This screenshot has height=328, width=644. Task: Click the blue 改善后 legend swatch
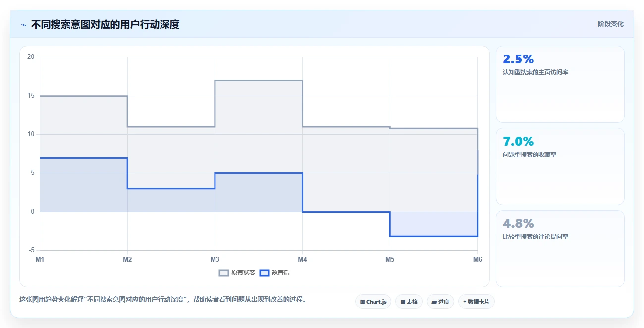point(265,273)
